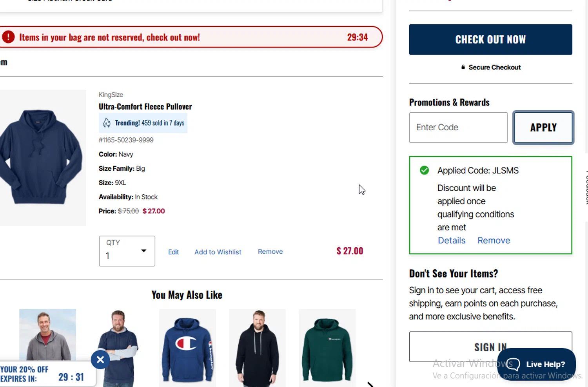Click the Secure Checkout lock icon

click(x=463, y=67)
